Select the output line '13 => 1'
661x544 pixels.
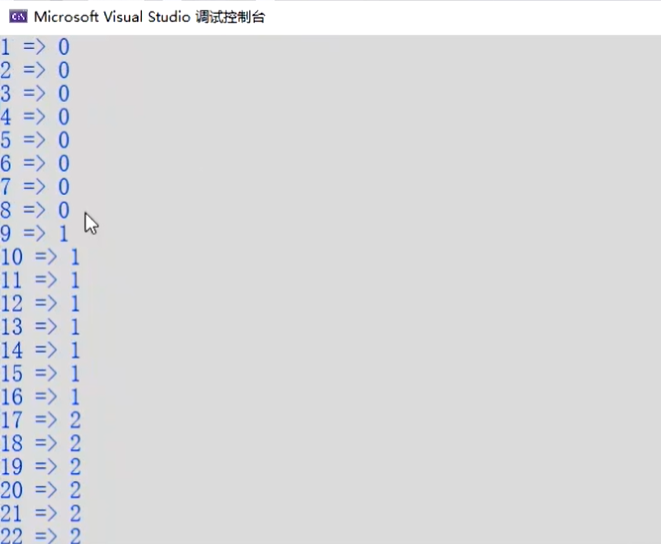40,327
